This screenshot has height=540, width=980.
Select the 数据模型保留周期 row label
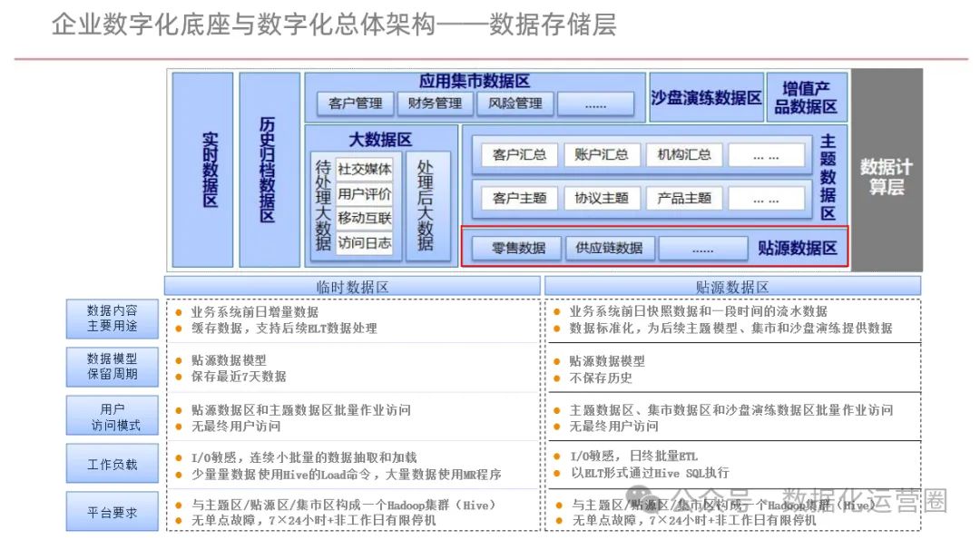[113, 367]
